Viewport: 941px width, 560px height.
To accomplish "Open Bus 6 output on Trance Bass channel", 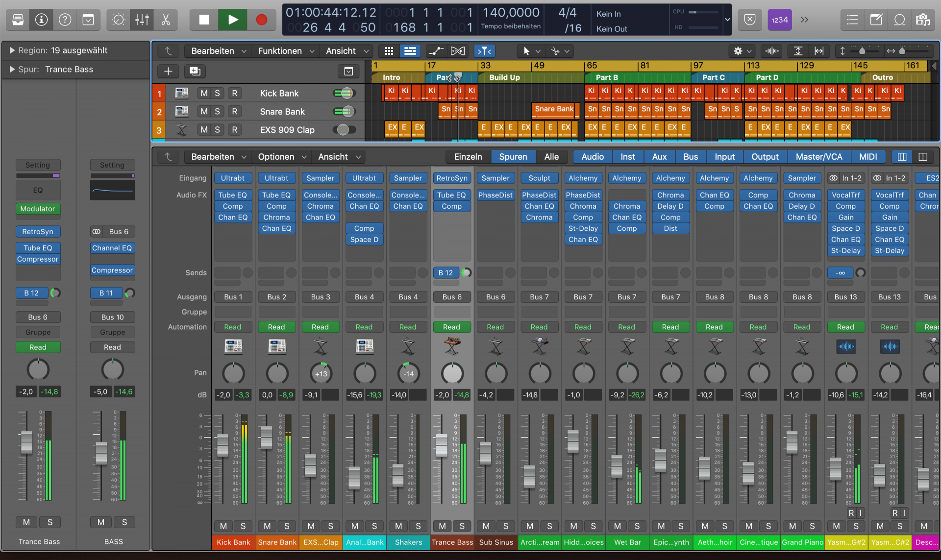I will tap(452, 297).
